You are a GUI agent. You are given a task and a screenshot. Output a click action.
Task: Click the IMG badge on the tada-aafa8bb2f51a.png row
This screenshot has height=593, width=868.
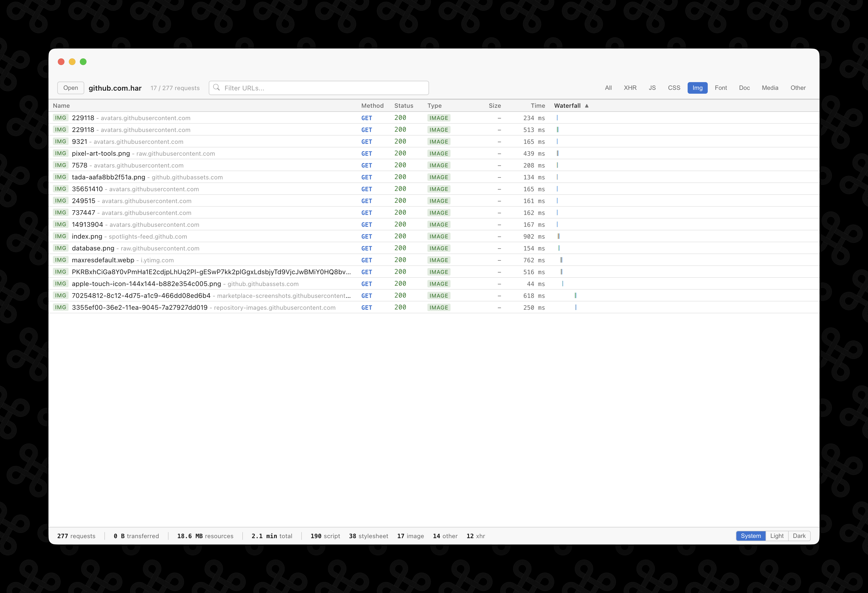61,177
